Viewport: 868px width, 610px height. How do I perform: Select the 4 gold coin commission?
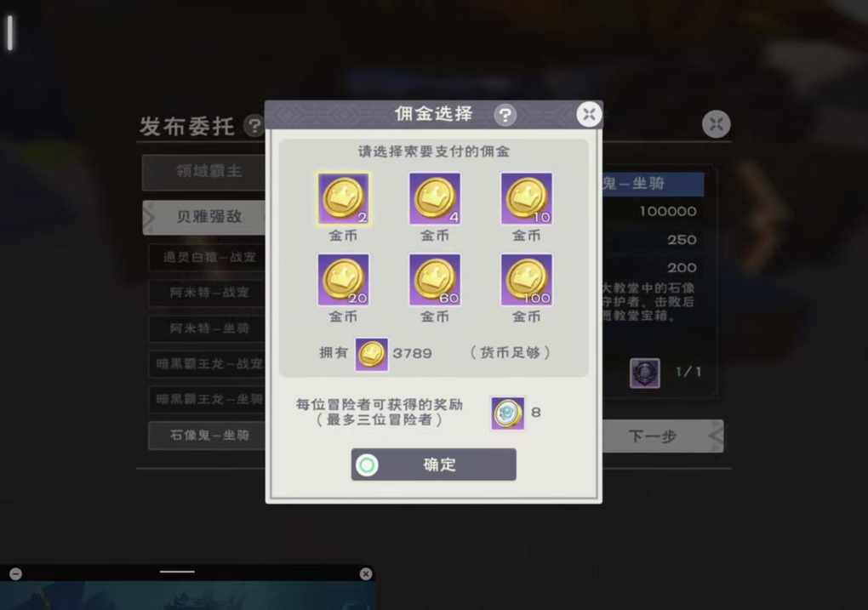pyautogui.click(x=435, y=199)
